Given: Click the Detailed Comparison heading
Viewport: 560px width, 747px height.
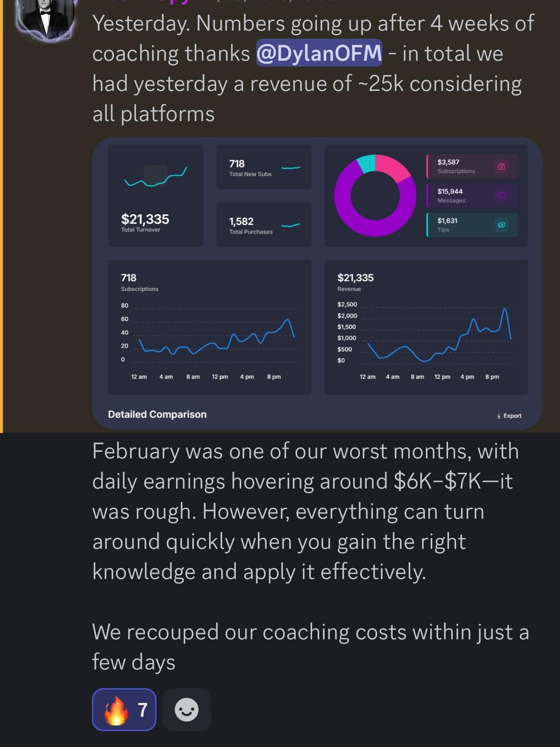Looking at the screenshot, I should pos(157,414).
